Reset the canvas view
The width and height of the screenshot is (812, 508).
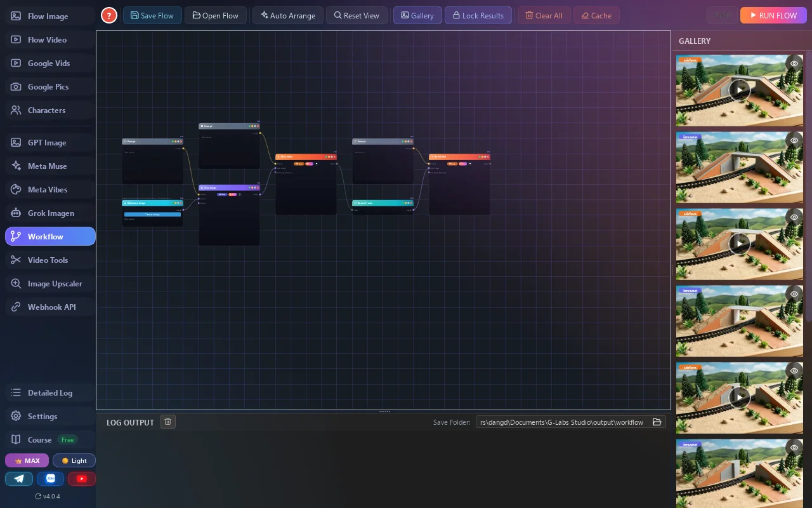coord(357,15)
